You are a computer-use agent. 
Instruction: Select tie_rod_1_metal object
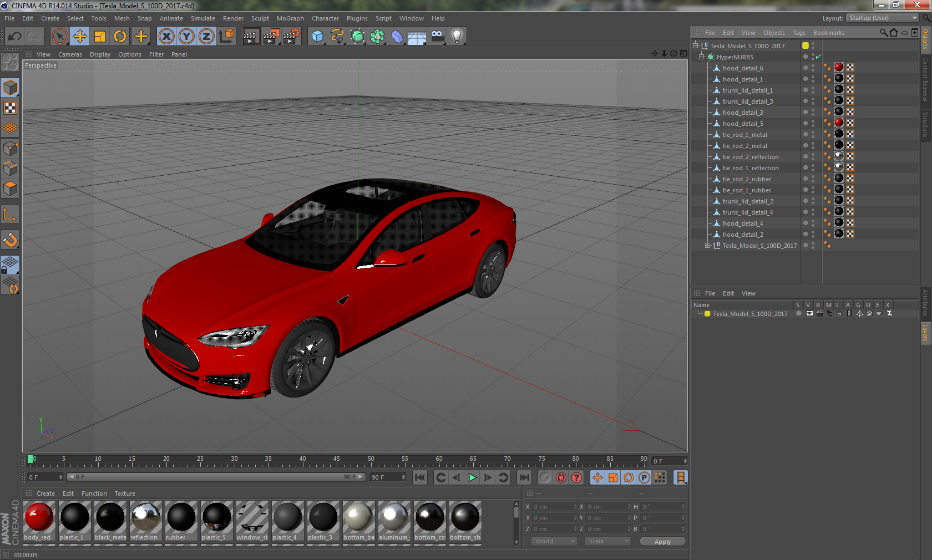tap(744, 135)
